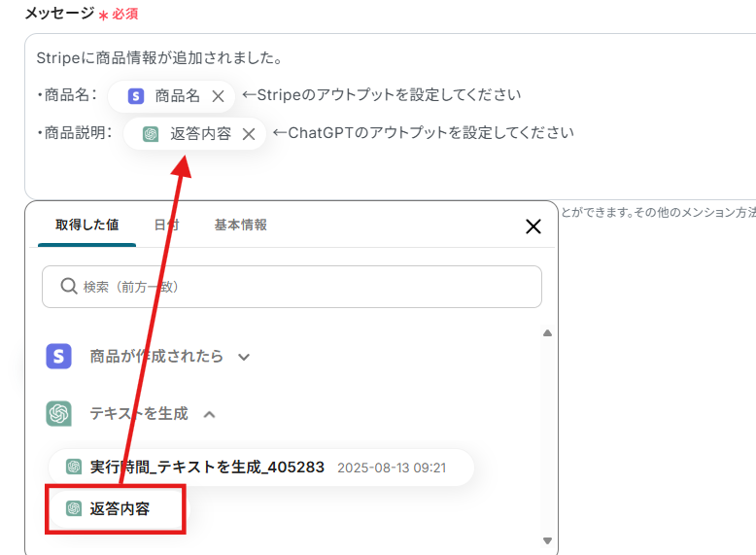The height and width of the screenshot is (555, 756).
Task: Click the '・商品説明:' label in the message
Action: point(74,132)
